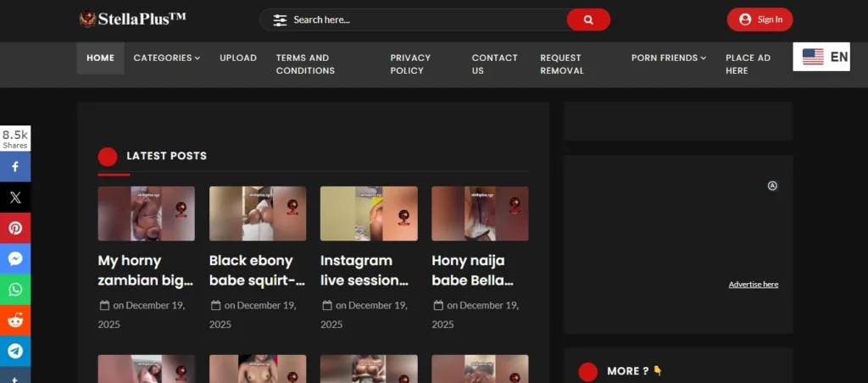Send via the Messenger share icon
Viewport: 868px width, 383px height.
[15, 258]
